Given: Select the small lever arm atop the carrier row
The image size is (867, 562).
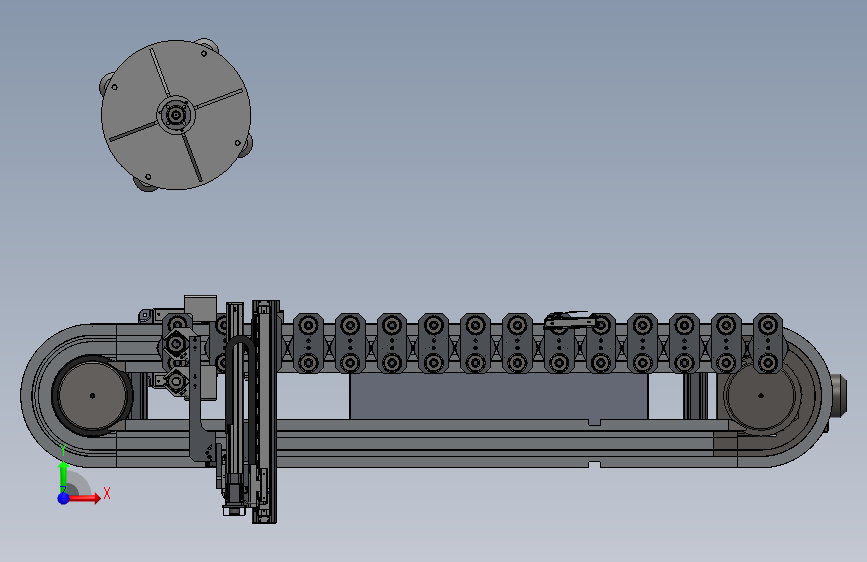Looking at the screenshot, I should (571, 320).
